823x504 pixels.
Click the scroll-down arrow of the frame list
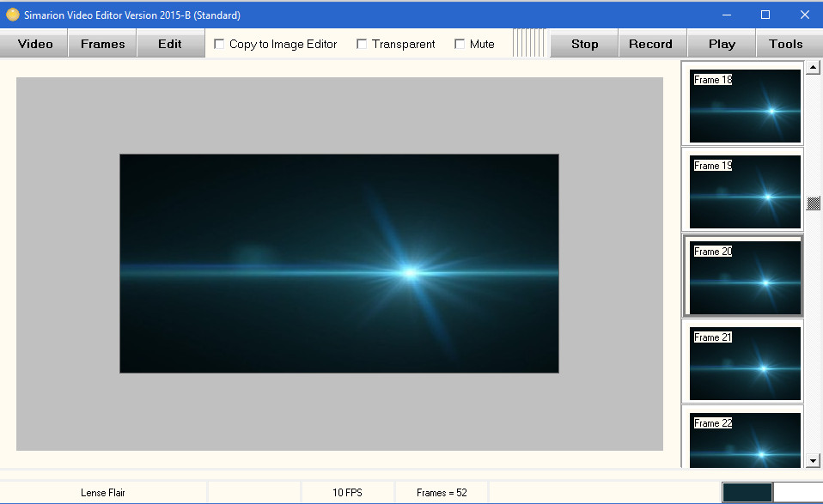pyautogui.click(x=812, y=458)
